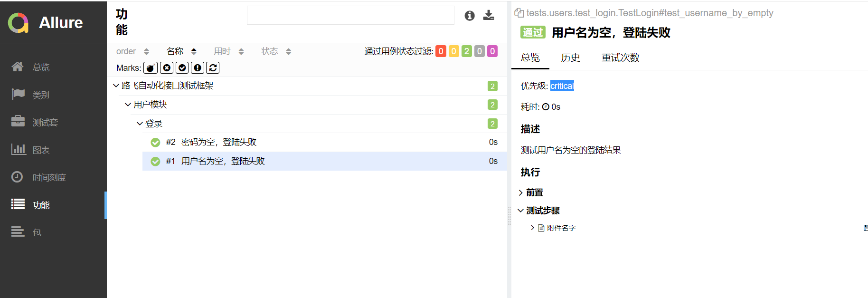The width and height of the screenshot is (868, 298).
Task: Sort by 名称 name column
Action: point(181,51)
